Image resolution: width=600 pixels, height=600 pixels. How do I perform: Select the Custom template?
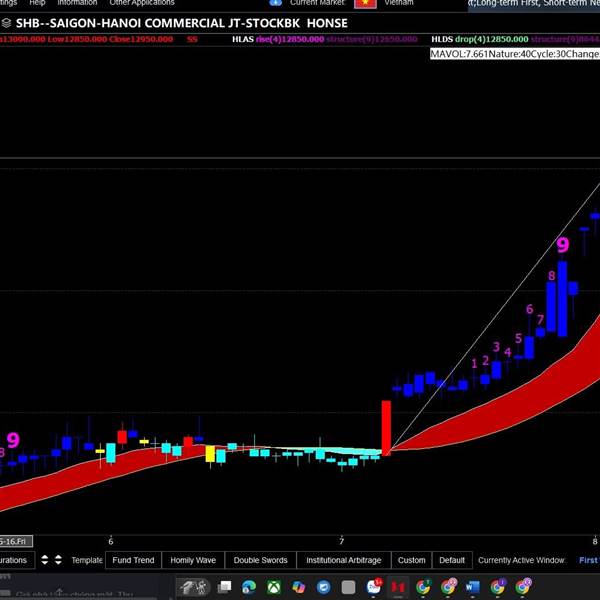411,560
